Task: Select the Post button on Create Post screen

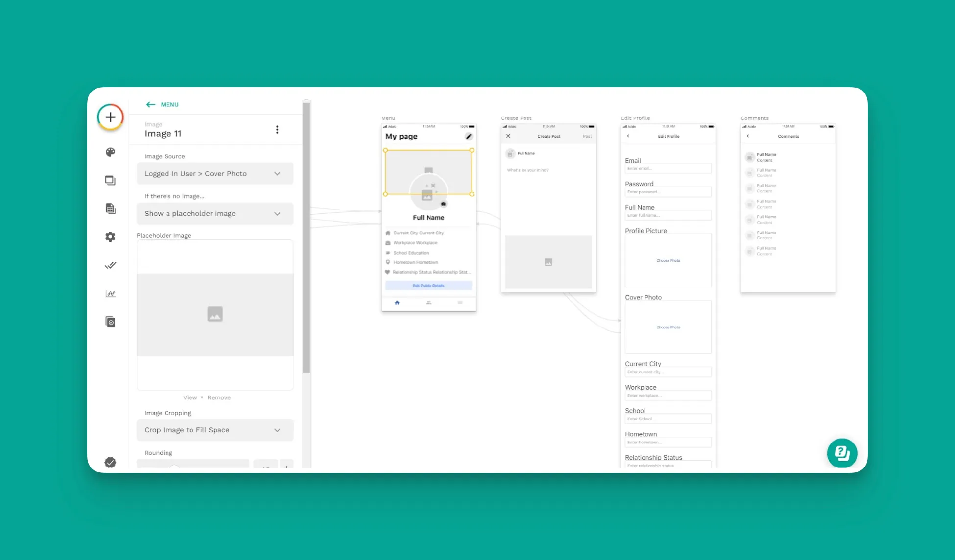Action: coord(587,136)
